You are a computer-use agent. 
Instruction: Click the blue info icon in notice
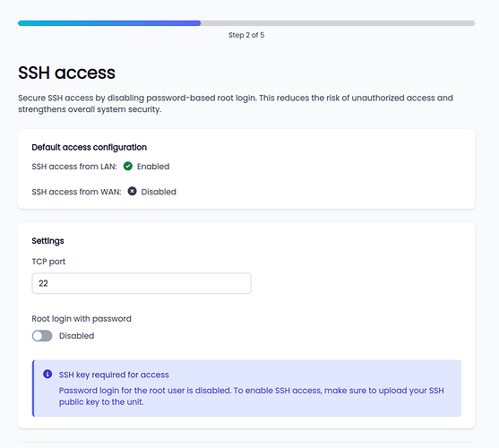click(x=47, y=374)
